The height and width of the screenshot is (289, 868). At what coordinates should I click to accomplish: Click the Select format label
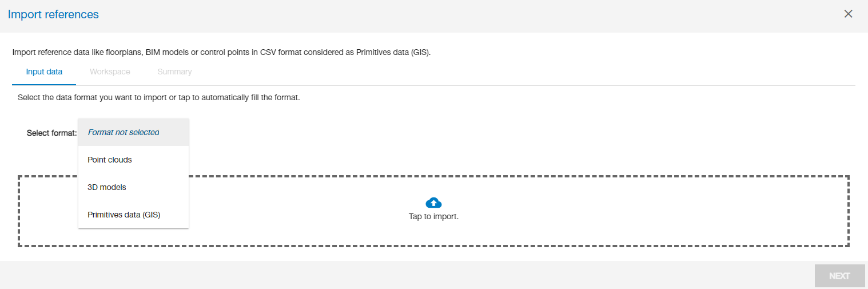(51, 133)
